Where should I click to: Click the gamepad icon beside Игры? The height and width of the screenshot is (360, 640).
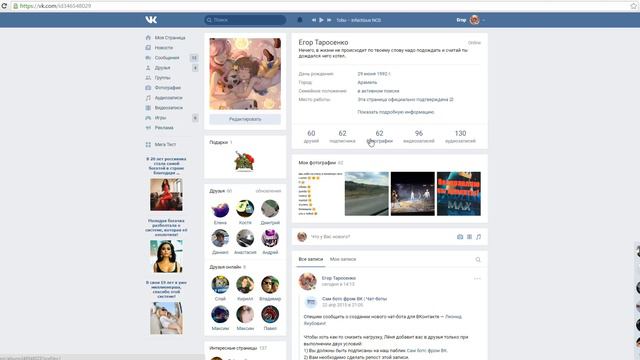pos(148,118)
